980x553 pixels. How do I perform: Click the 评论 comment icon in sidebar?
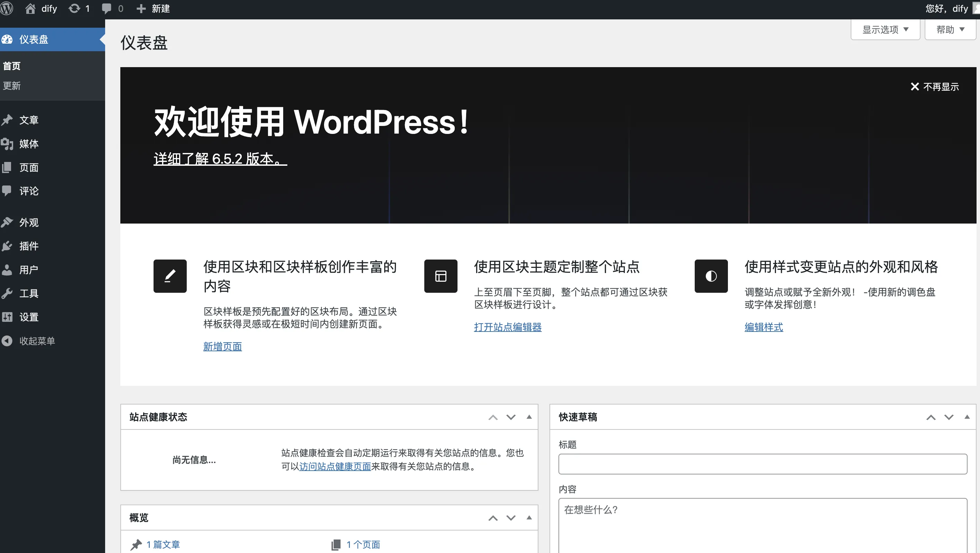(x=7, y=191)
